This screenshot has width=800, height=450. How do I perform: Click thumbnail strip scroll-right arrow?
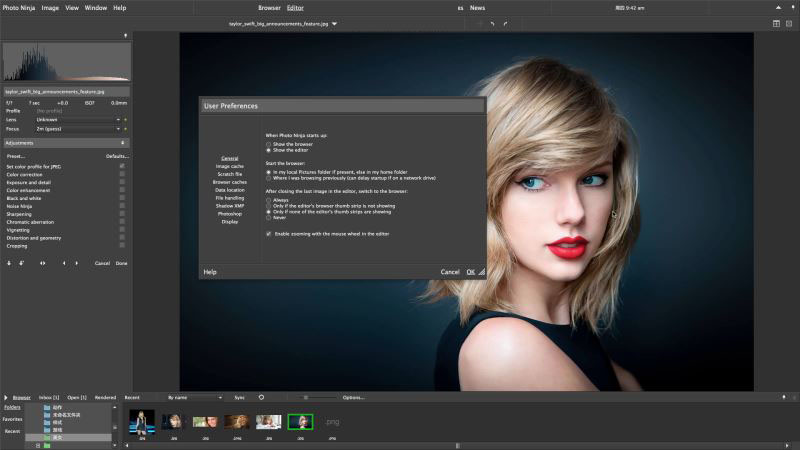[787, 445]
